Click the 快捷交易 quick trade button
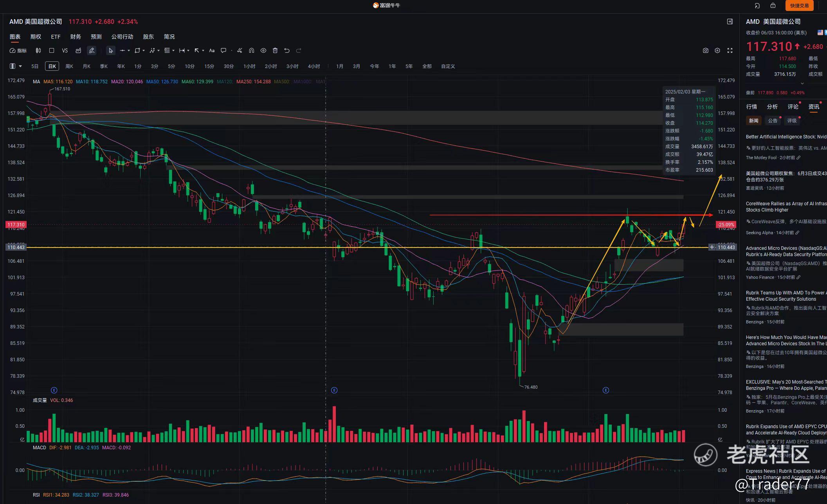 pyautogui.click(x=799, y=5)
